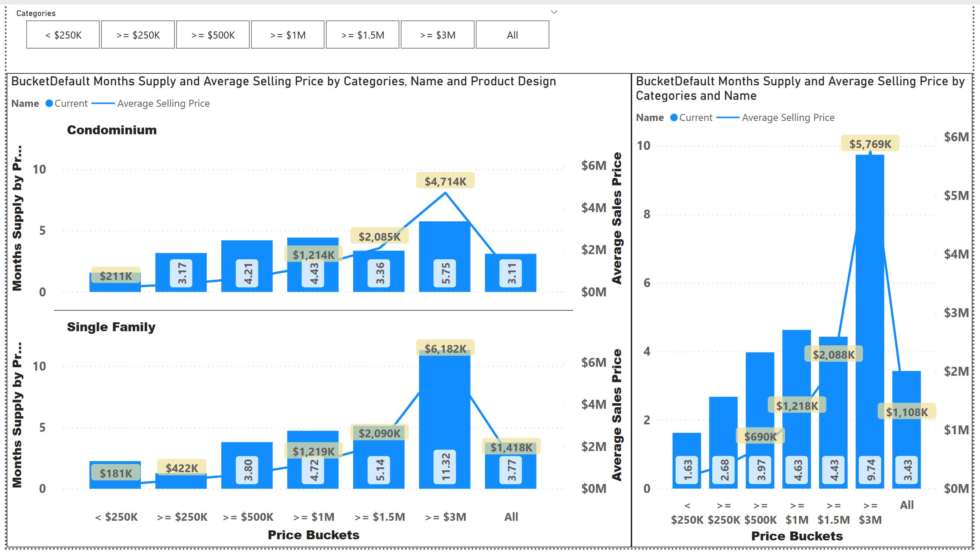Viewport: 980px width, 553px height.
Task: Choose the >= $1M slicer option
Action: click(x=288, y=34)
